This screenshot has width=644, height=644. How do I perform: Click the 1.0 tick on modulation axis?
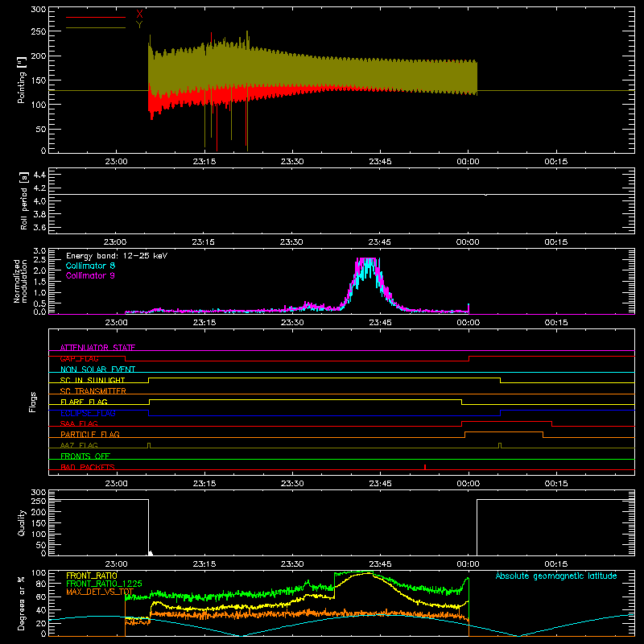[x=39, y=293]
